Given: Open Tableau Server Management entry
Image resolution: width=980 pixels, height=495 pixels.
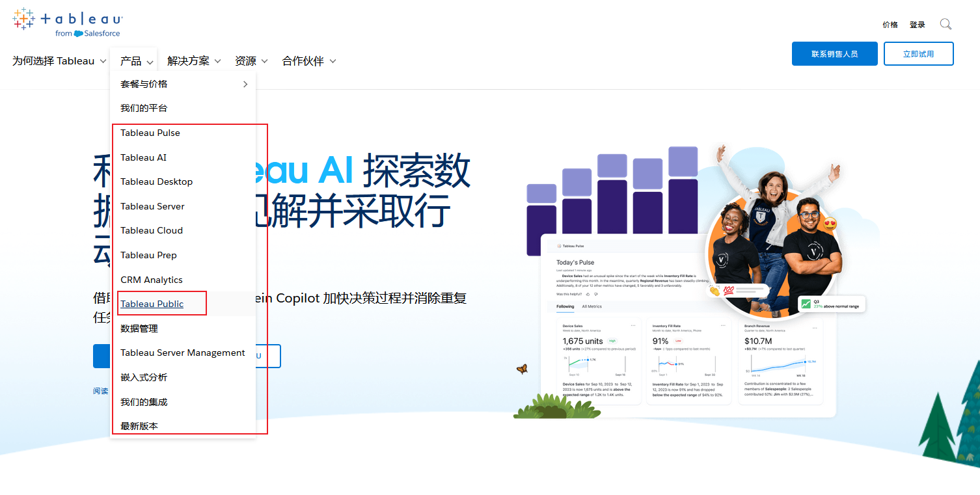Looking at the screenshot, I should 183,353.
